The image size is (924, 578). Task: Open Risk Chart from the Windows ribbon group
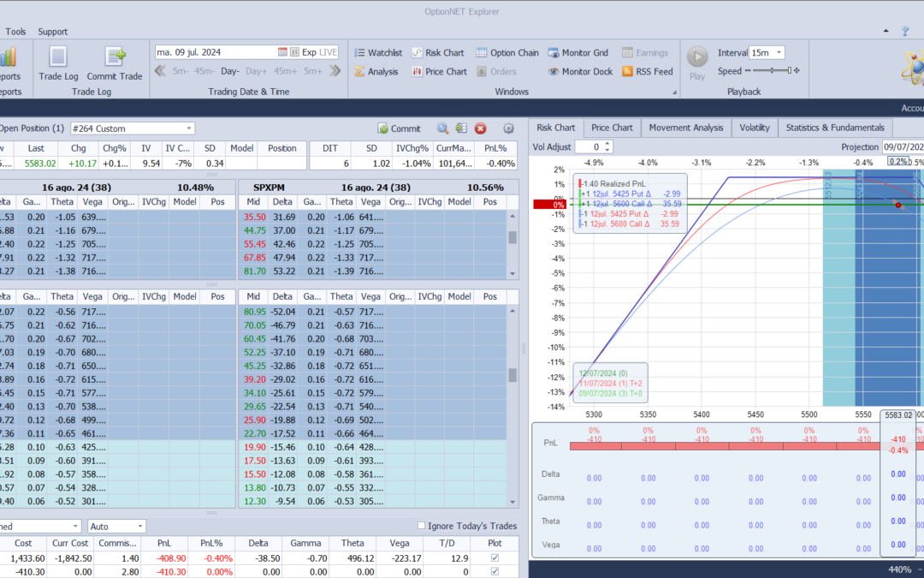tap(438, 52)
